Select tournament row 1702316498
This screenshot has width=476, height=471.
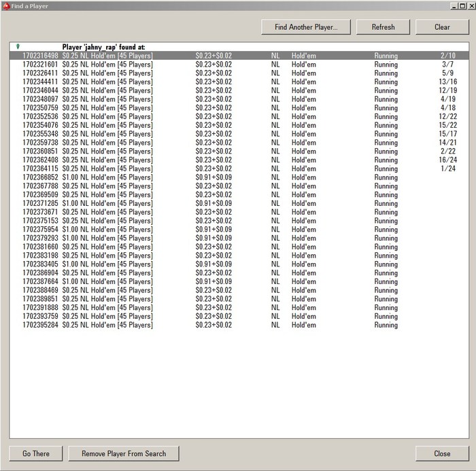pyautogui.click(x=239, y=56)
